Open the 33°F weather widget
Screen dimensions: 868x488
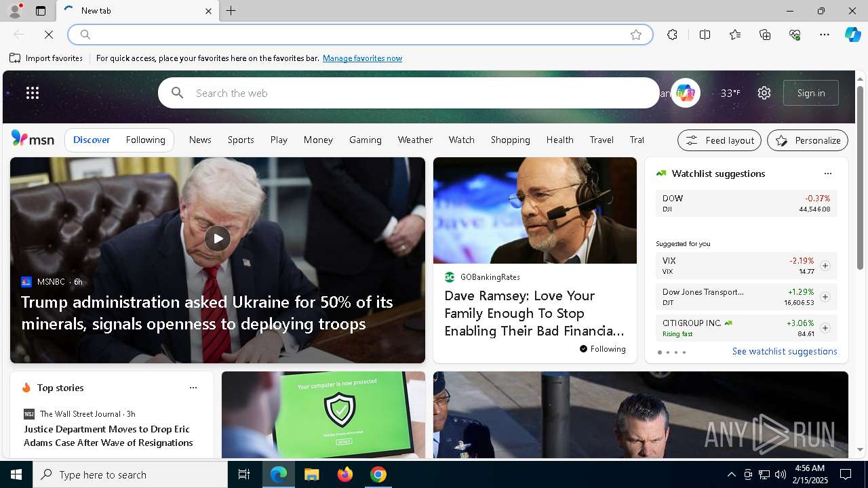pyautogui.click(x=730, y=93)
